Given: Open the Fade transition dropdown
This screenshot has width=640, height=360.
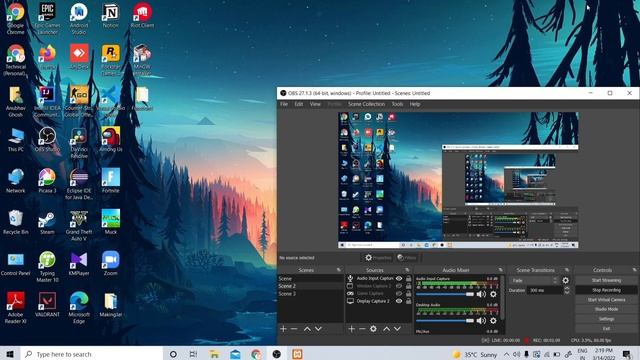Looking at the screenshot, I should pyautogui.click(x=534, y=280).
